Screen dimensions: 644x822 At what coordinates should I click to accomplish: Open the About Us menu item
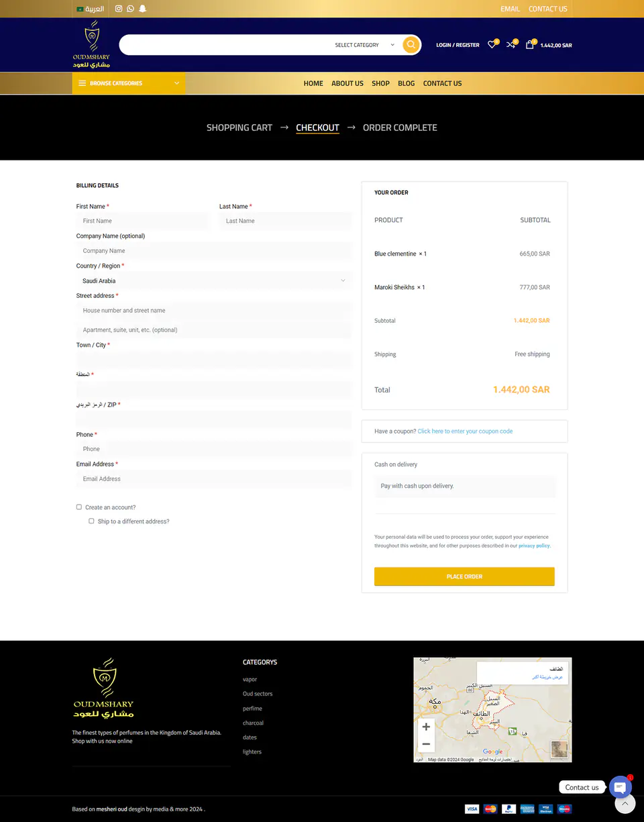347,83
